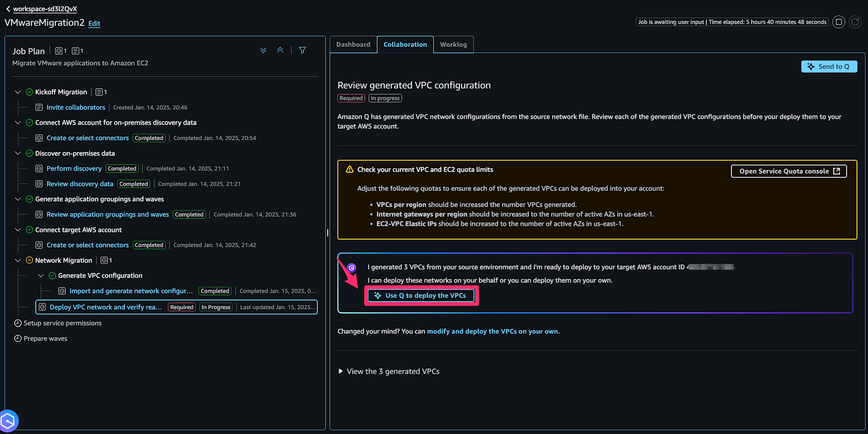
Task: Click the In progress badge under the review heading
Action: tap(385, 98)
